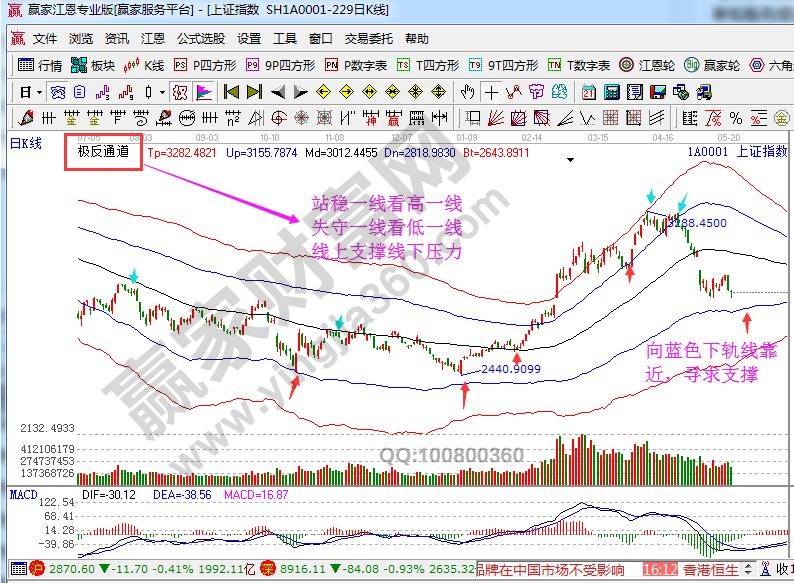Open the 交易委托 menu
Image resolution: width=794 pixels, height=583 pixels.
[x=369, y=39]
